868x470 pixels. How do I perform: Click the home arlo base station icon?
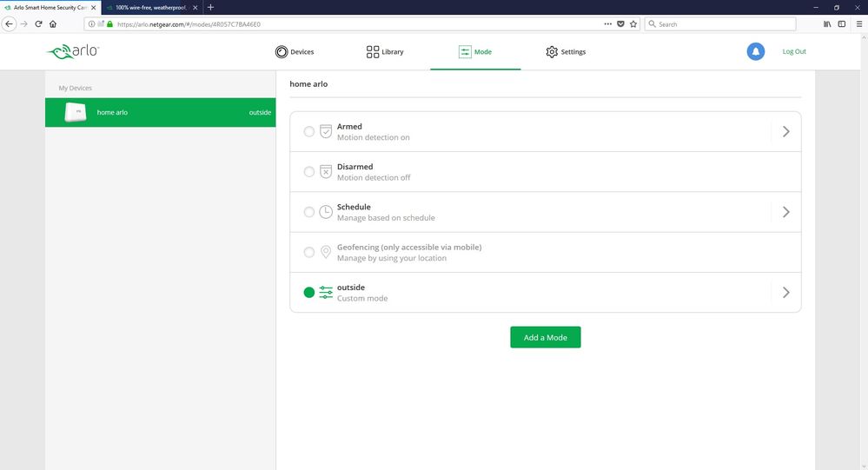(76, 112)
